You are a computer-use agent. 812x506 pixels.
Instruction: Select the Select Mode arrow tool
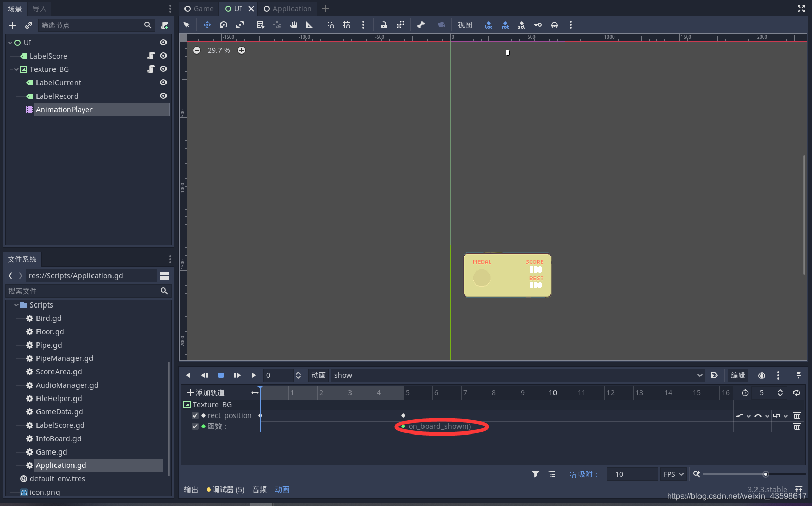[x=187, y=25]
